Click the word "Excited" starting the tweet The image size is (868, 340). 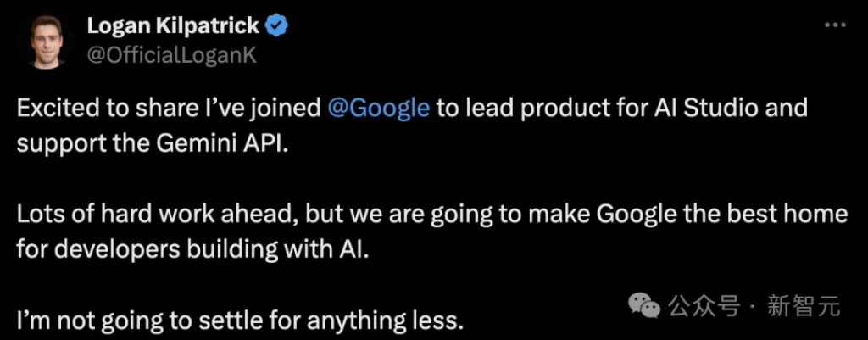(55, 109)
